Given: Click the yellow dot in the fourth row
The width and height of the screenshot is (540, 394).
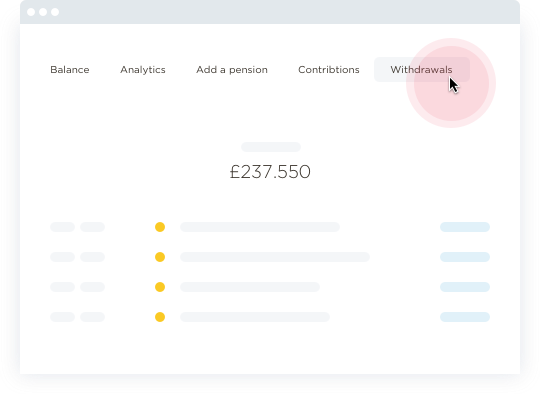Looking at the screenshot, I should click(x=160, y=317).
